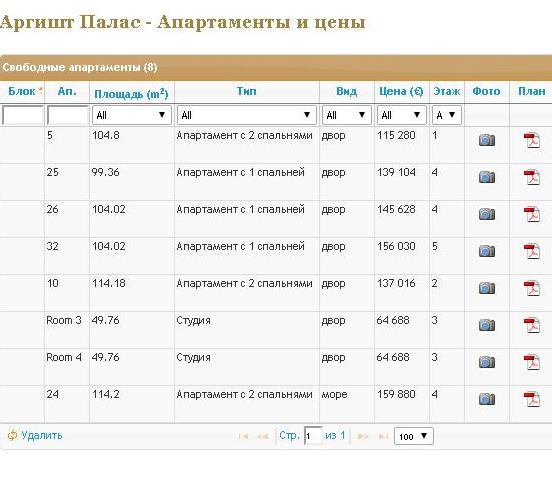The height and width of the screenshot is (478, 552).
Task: View camera icon for Room 4
Action: 487,361
